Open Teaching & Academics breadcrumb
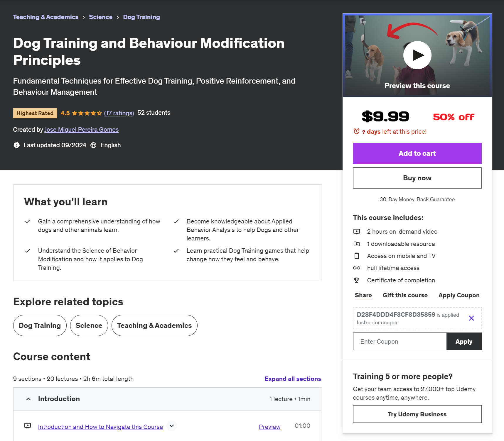504x441 pixels. point(46,17)
